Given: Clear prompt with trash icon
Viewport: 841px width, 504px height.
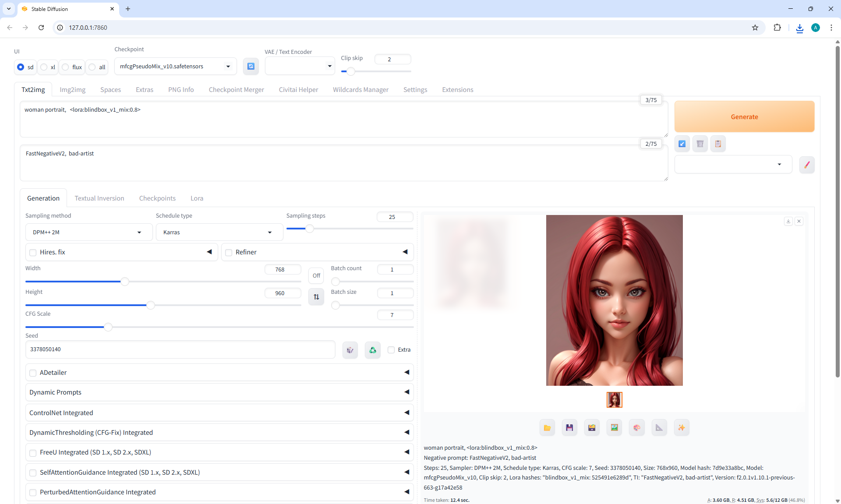Looking at the screenshot, I should 700,144.
